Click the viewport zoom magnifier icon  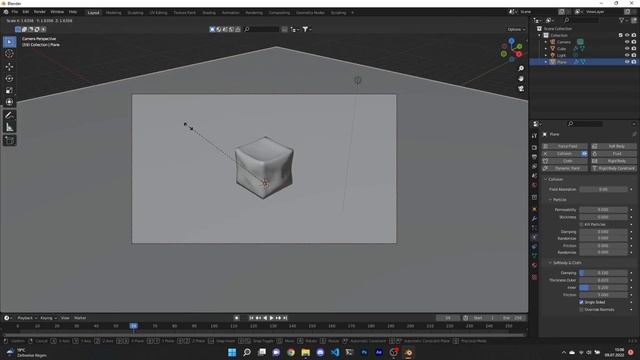[521, 68]
